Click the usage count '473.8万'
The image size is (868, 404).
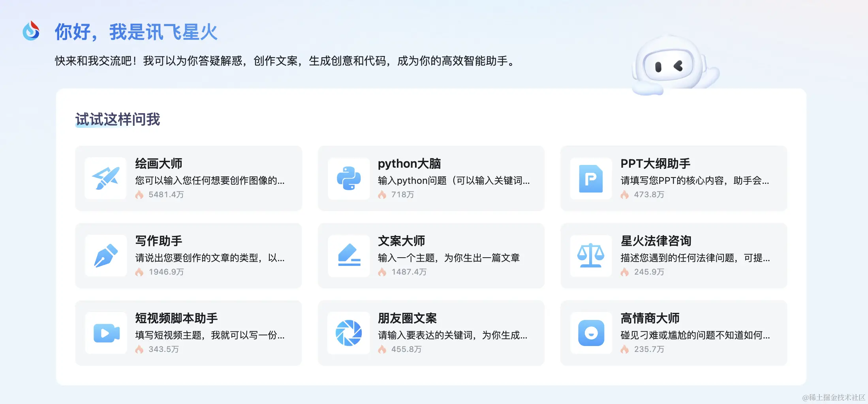pyautogui.click(x=649, y=195)
